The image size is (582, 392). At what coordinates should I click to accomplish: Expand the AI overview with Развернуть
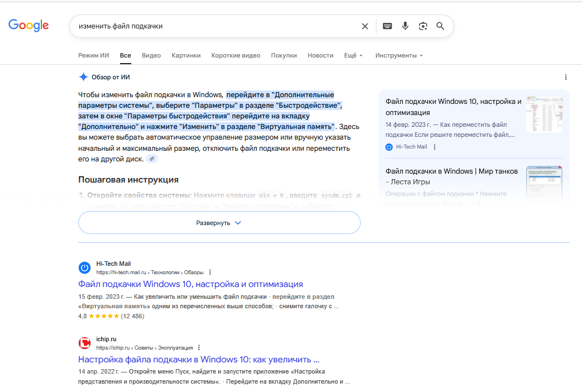[x=219, y=222]
